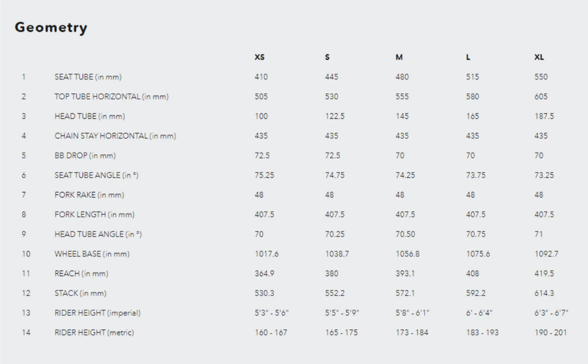The image size is (588, 364).
Task: Click the REACH value 393.1 for M
Action: (x=405, y=273)
